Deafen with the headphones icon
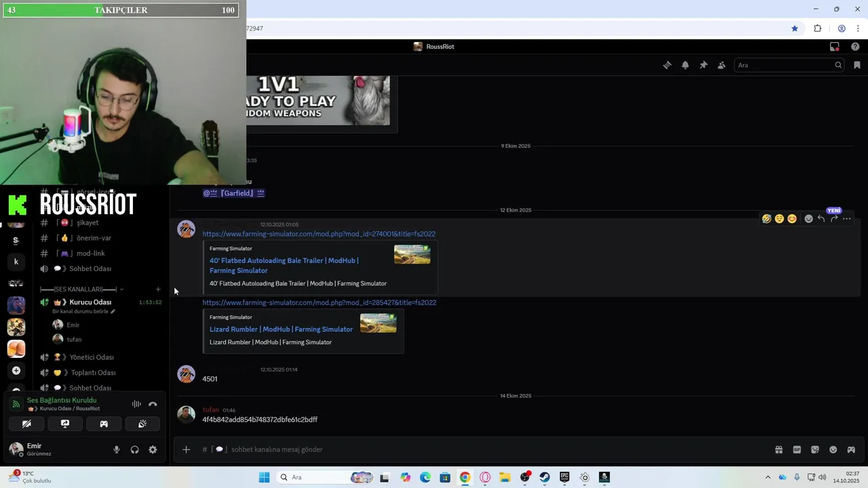The image size is (868, 488). click(134, 449)
